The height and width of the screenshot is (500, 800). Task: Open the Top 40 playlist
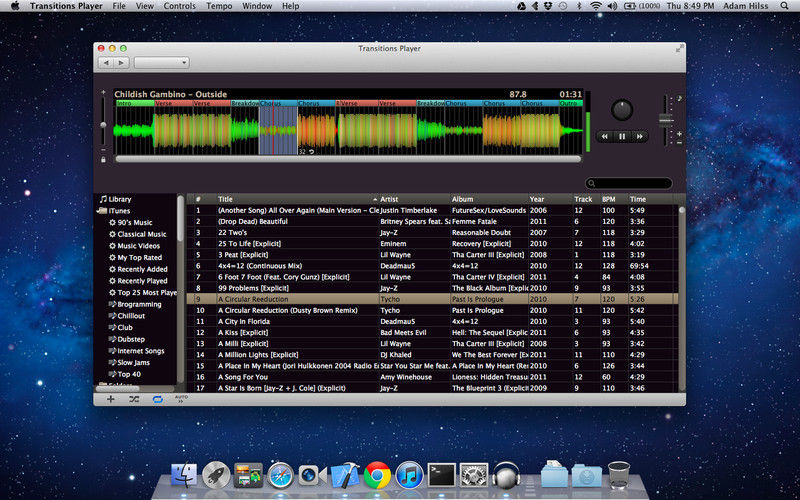[125, 374]
